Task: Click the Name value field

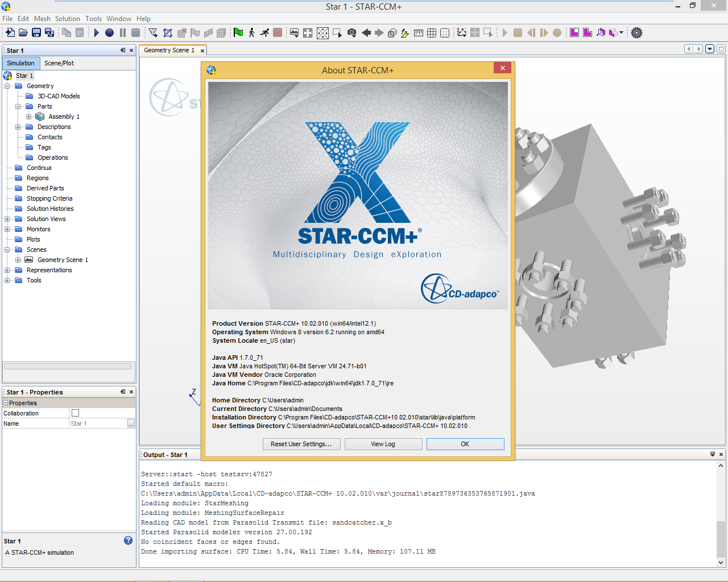Action: coord(98,423)
